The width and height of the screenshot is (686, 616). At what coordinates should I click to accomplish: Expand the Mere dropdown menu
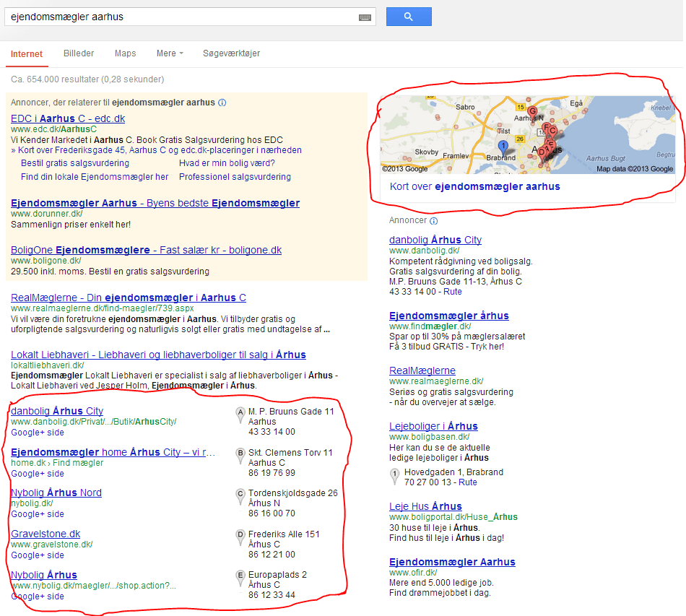pos(170,53)
